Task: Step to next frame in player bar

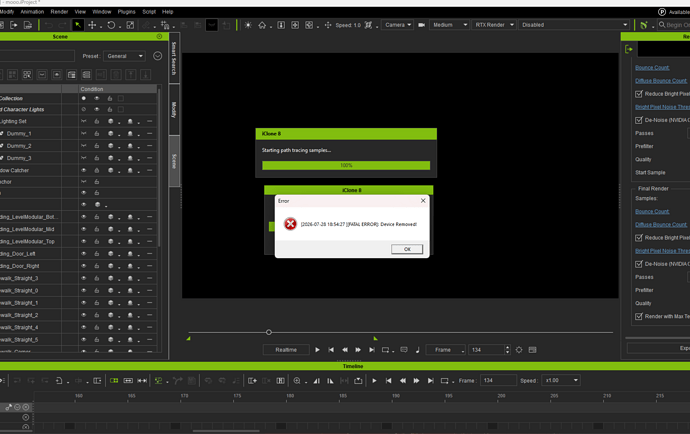Action: (358, 350)
